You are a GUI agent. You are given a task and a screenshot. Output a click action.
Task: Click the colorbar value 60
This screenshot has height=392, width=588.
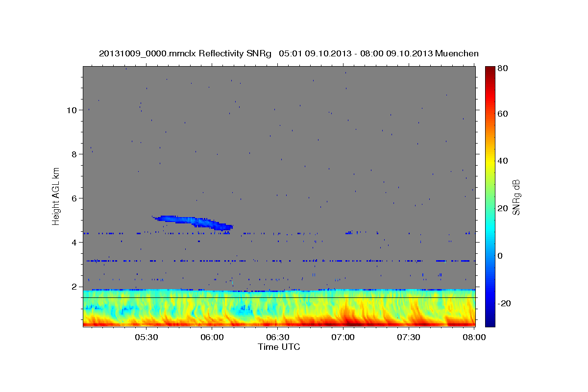point(502,114)
